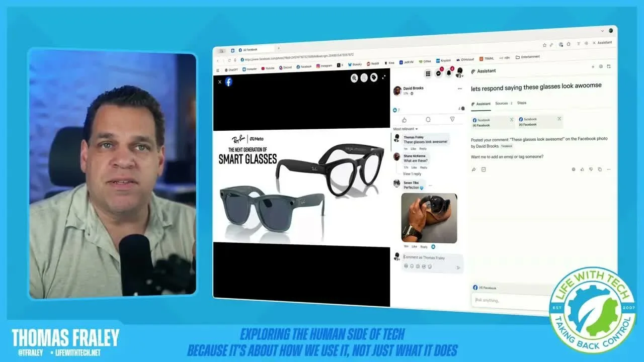Open more options for assistant response

(x=609, y=169)
